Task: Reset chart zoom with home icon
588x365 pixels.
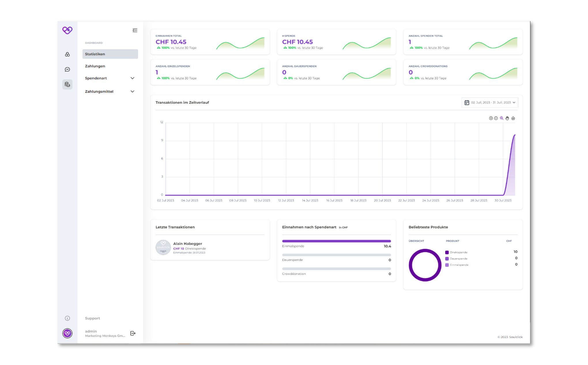Action: point(513,118)
